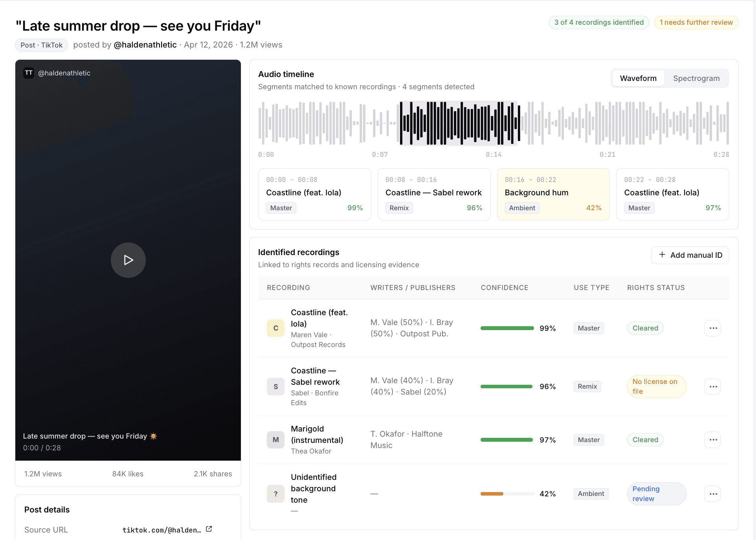Switch to the Spectrogram view
756x540 pixels.
(x=696, y=78)
